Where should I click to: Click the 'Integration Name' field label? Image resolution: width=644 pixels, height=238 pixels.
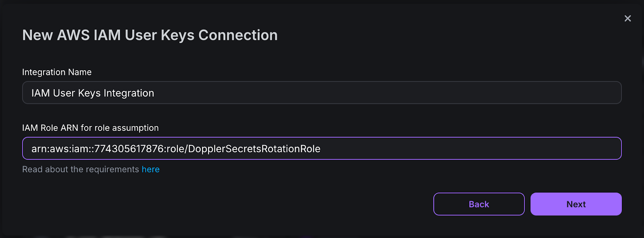point(57,72)
